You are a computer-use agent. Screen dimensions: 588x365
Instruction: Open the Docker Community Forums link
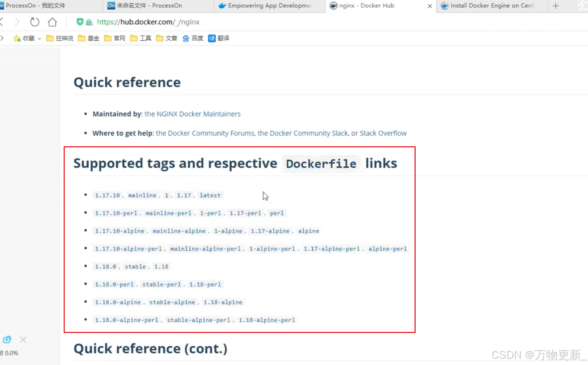[205, 133]
